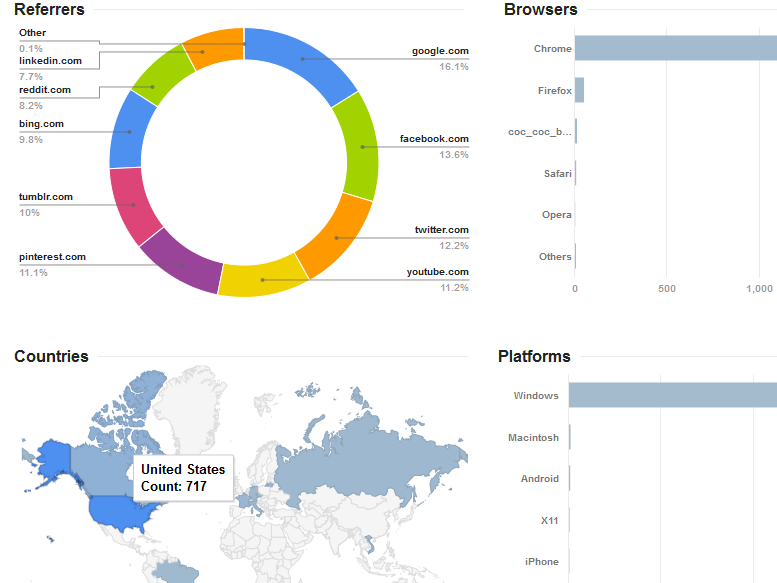Select the reddit.com referrer label

[x=45, y=90]
